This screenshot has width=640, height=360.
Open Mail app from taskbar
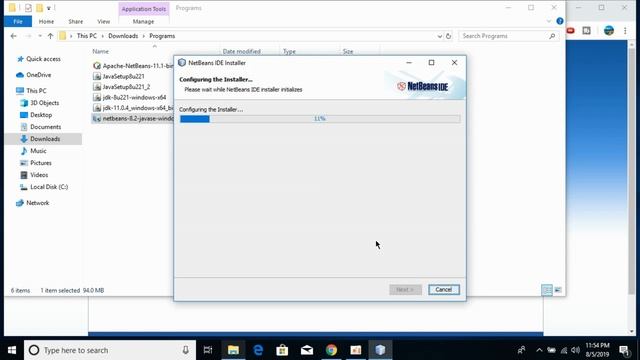tap(307, 350)
